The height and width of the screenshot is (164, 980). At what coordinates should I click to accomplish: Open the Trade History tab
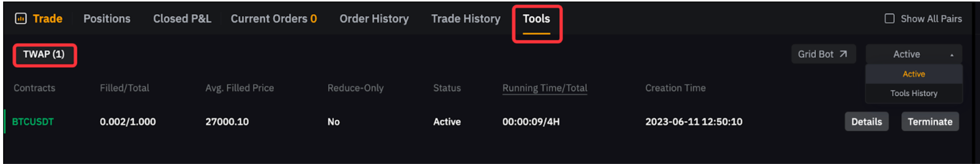[465, 19]
